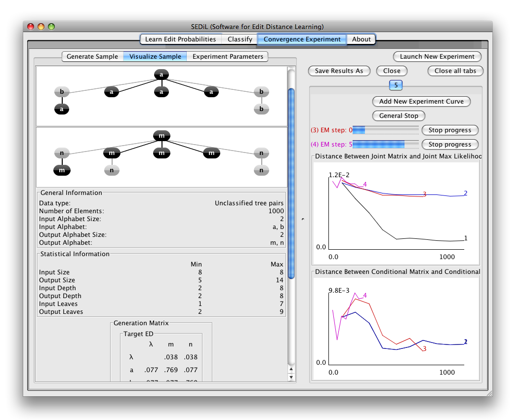Viewport: 525px width, 420px height.
Task: Click the green zoom window button
Action: [x=51, y=27]
